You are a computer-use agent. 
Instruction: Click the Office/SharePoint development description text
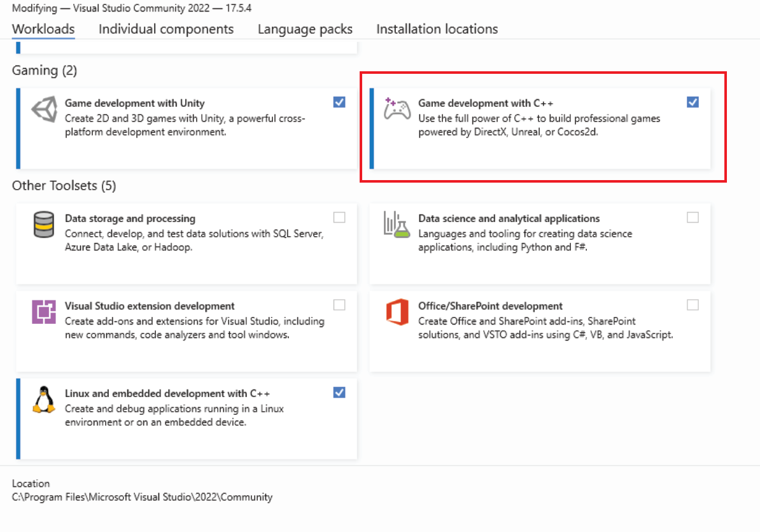tap(545, 328)
